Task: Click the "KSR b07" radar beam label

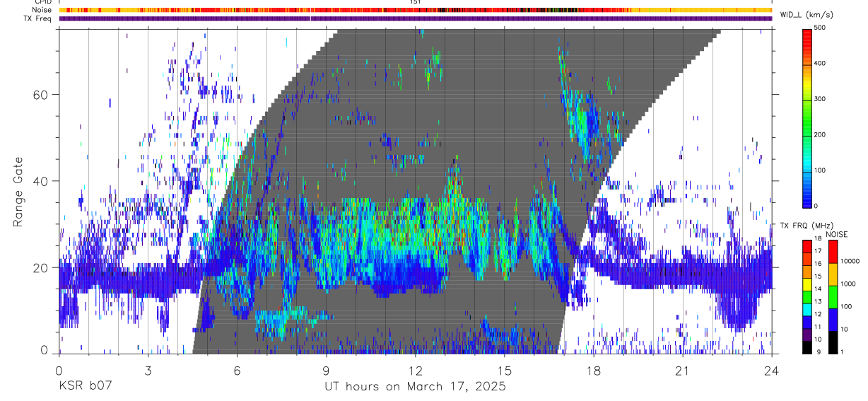Action: pos(85,387)
